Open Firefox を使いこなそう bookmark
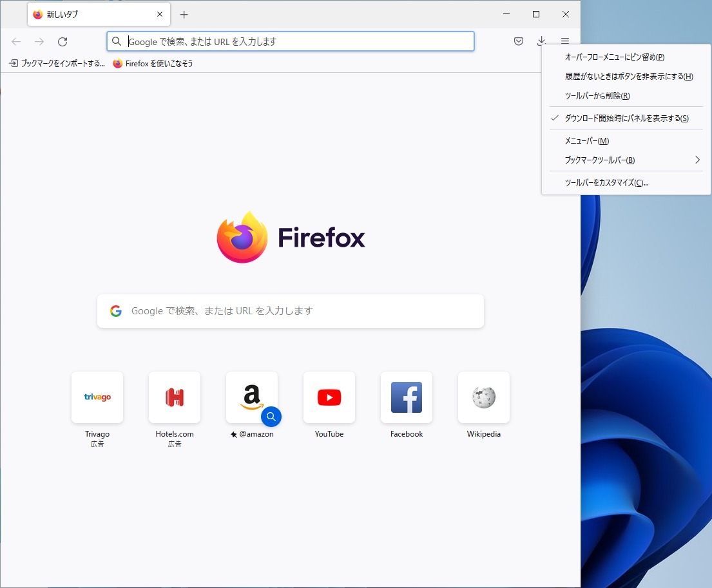This screenshot has height=588, width=712. pyautogui.click(x=153, y=64)
